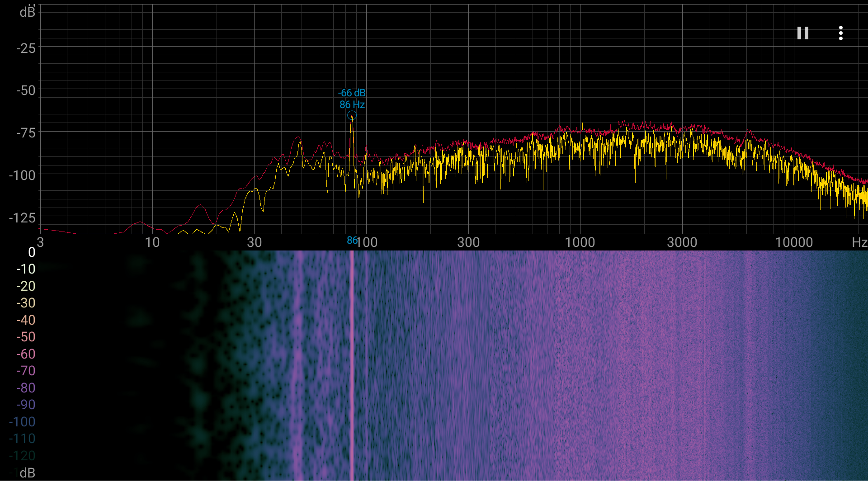Pause the live spectrum analysis
The height and width of the screenshot is (482, 868).
click(802, 33)
